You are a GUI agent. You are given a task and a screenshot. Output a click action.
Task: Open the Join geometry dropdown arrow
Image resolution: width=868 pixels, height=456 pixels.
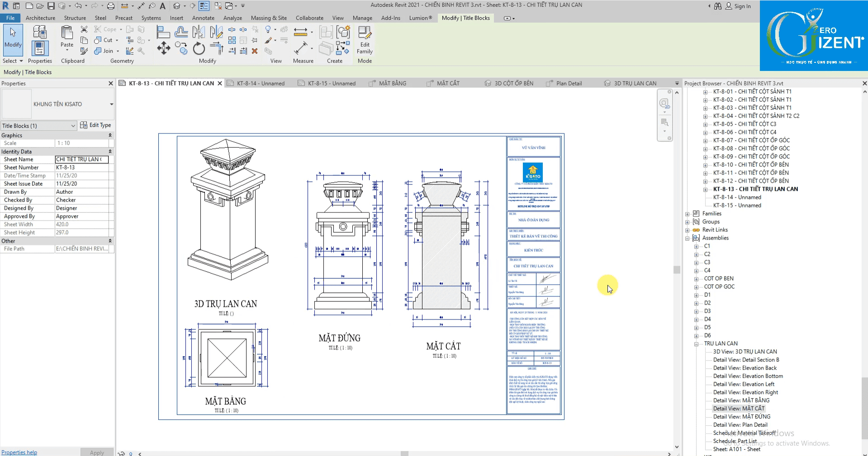[118, 51]
